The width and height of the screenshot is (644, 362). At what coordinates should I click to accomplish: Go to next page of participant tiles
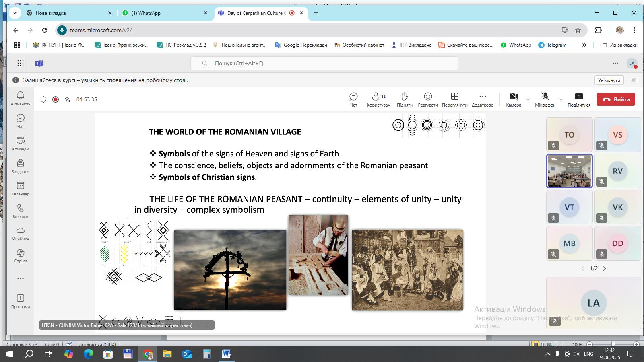pyautogui.click(x=604, y=268)
